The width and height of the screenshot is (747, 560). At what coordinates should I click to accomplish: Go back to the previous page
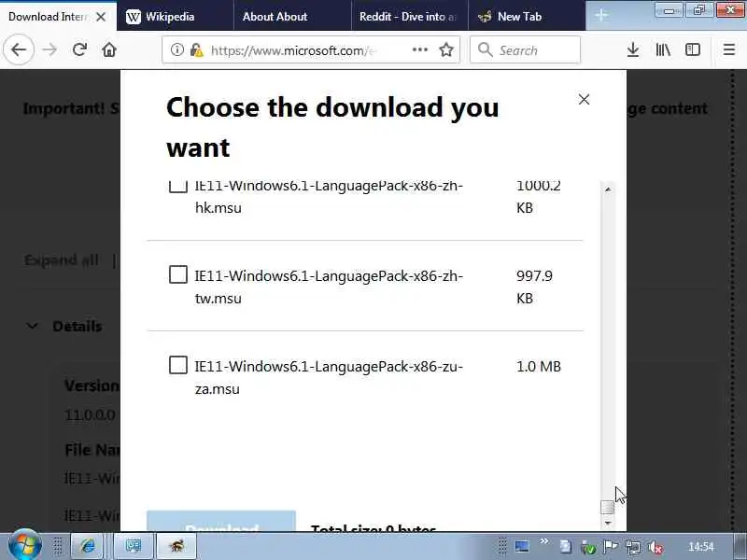coord(19,49)
